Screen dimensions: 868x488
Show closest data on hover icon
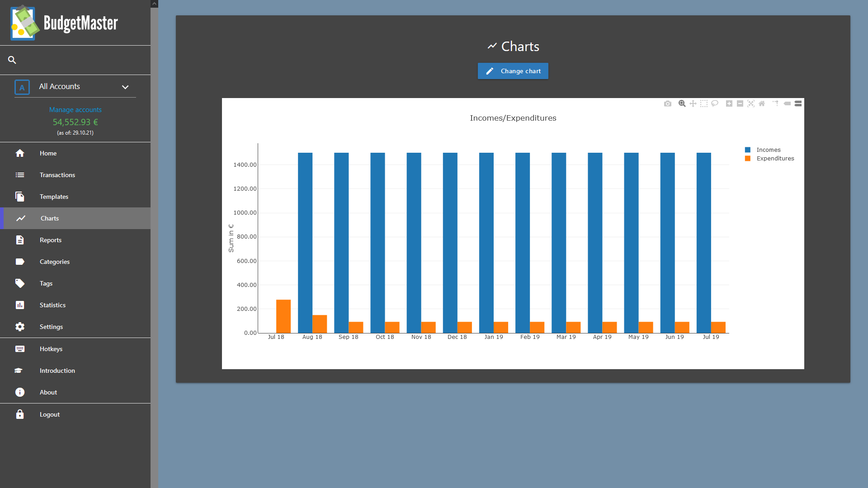[787, 103]
